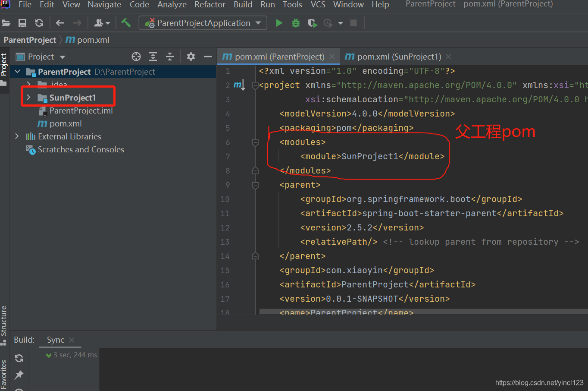Run the app with green play icon
This screenshot has width=588, height=391.
(279, 23)
